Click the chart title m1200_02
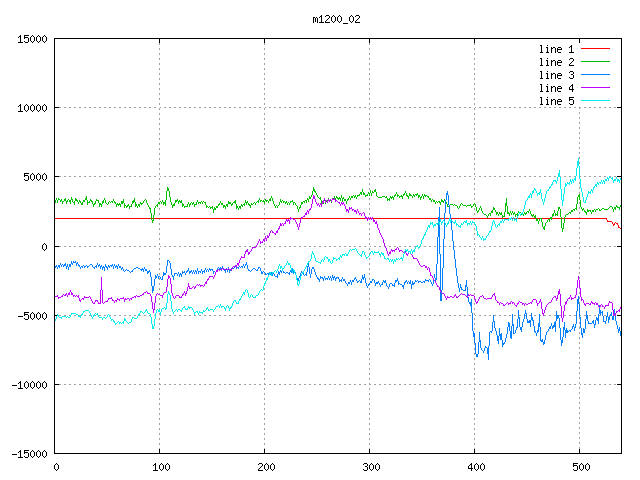This screenshot has height=480, width=640. pos(337,18)
